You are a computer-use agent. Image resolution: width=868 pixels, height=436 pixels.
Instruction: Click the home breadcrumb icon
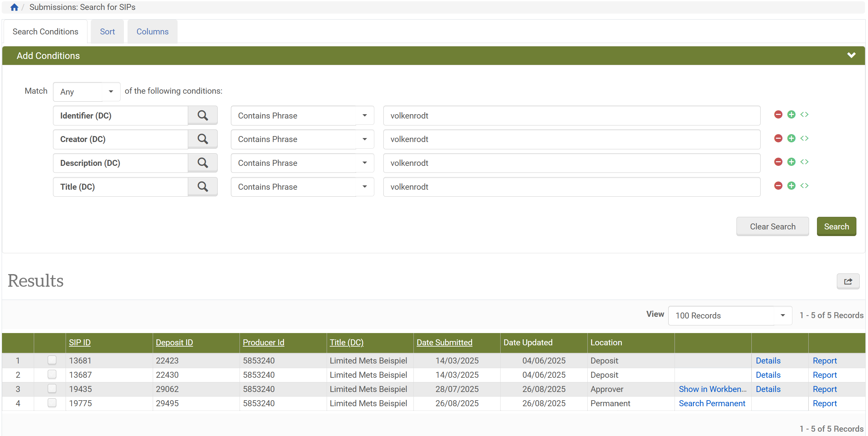click(14, 7)
